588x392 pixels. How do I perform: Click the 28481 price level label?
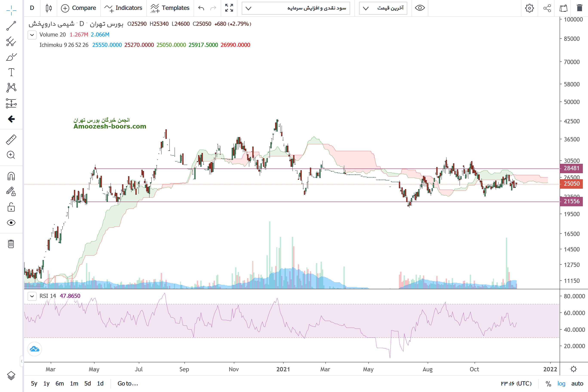coord(571,168)
